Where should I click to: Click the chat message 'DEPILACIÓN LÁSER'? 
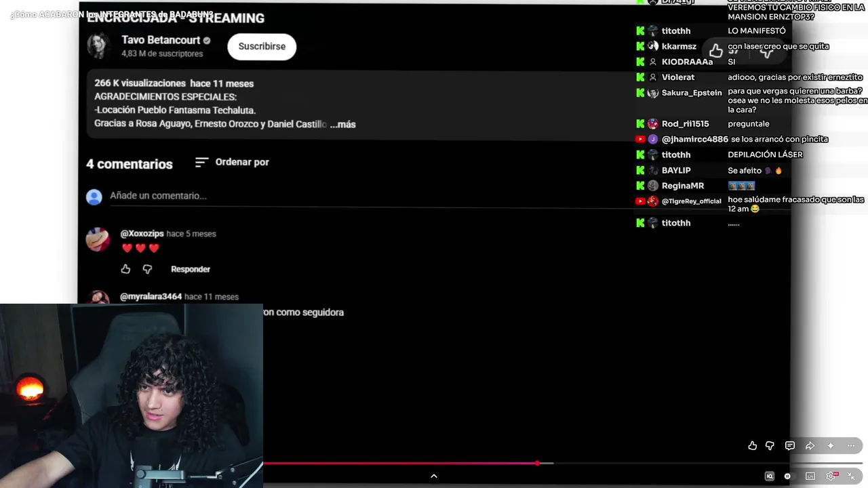(x=765, y=155)
